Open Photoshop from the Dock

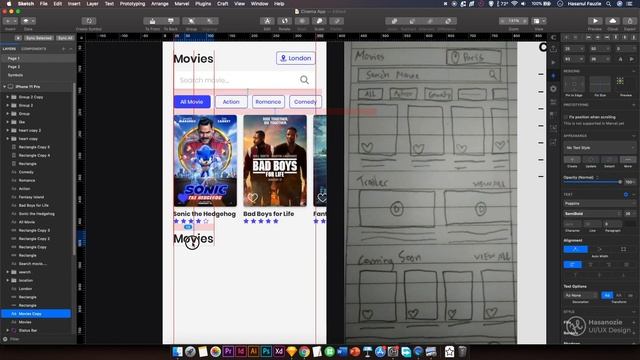point(266,351)
